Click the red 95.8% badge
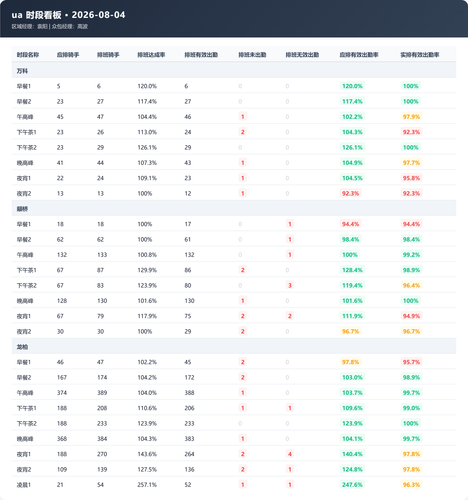The image size is (468, 500). point(411,178)
